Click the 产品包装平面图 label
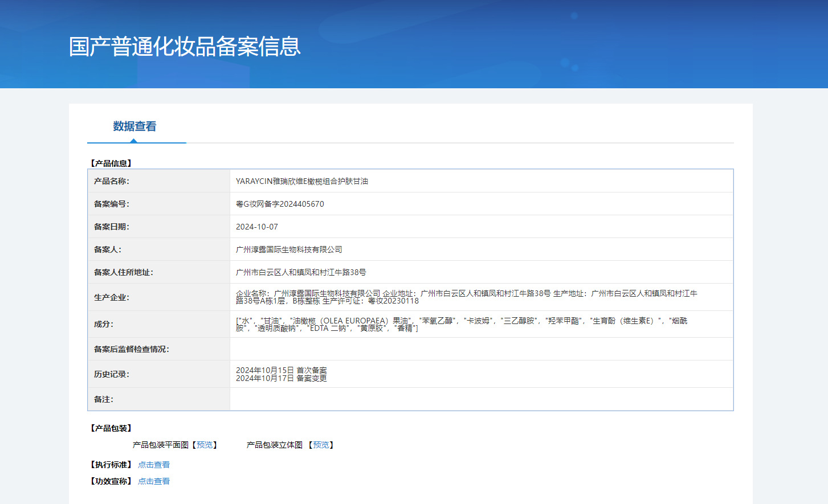The width and height of the screenshot is (828, 504). click(161, 445)
